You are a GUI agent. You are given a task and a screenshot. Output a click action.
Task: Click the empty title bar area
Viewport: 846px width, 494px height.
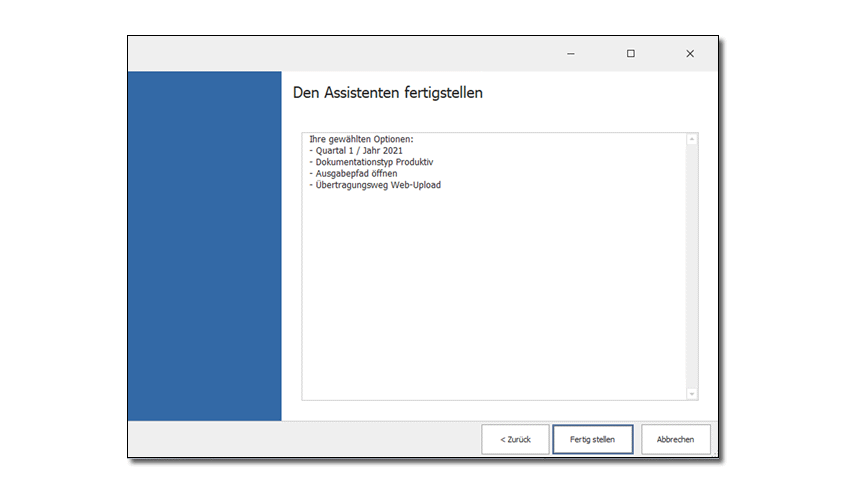coord(340,54)
